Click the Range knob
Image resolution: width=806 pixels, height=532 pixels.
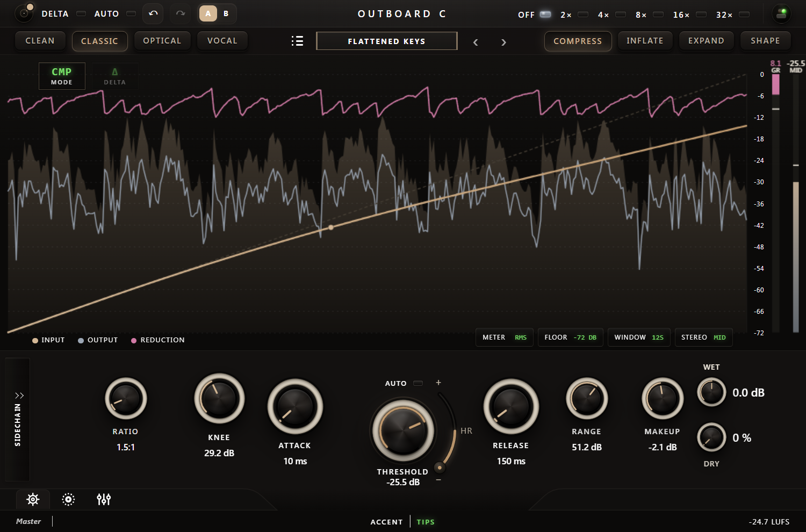pos(587,399)
